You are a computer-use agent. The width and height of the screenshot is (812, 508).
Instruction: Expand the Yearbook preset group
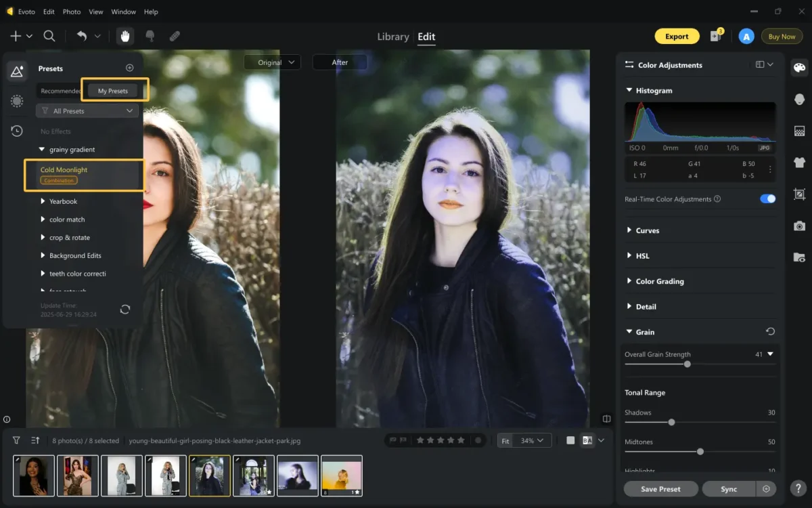point(43,201)
